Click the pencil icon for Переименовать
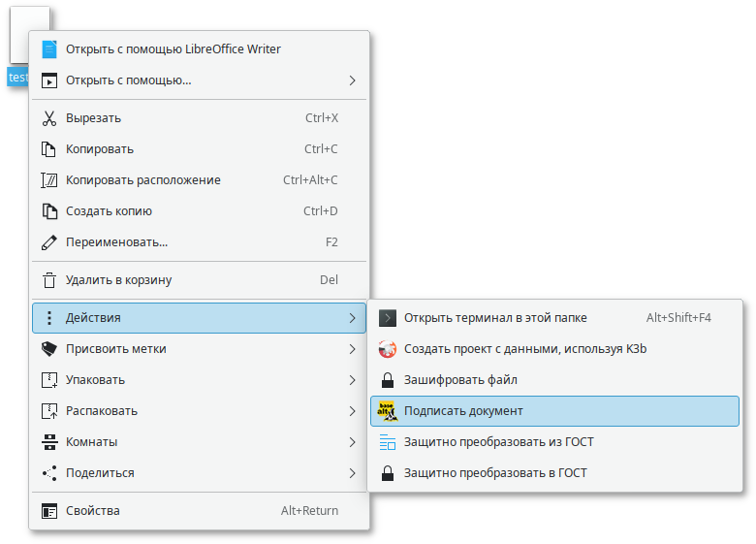Viewport: 756px width, 544px height. (x=49, y=242)
